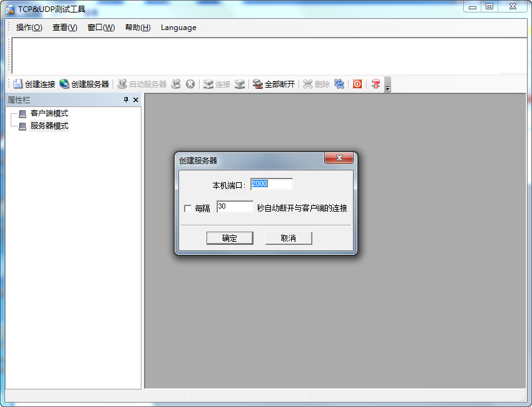Image resolution: width=532 pixels, height=407 pixels.
Task: Click the empty text area below menu
Action: click(269, 55)
